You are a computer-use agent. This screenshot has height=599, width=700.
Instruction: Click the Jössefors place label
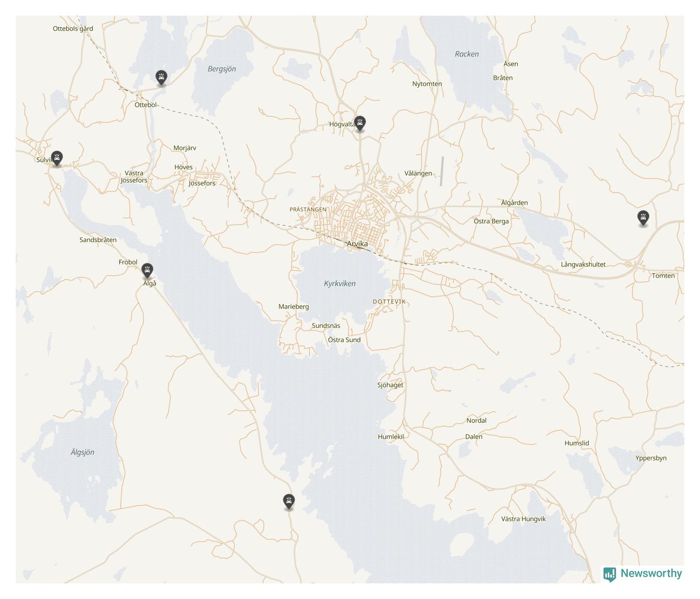point(202,183)
